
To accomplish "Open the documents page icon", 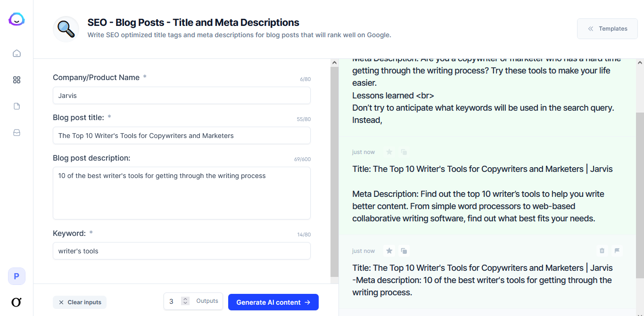I will (17, 106).
